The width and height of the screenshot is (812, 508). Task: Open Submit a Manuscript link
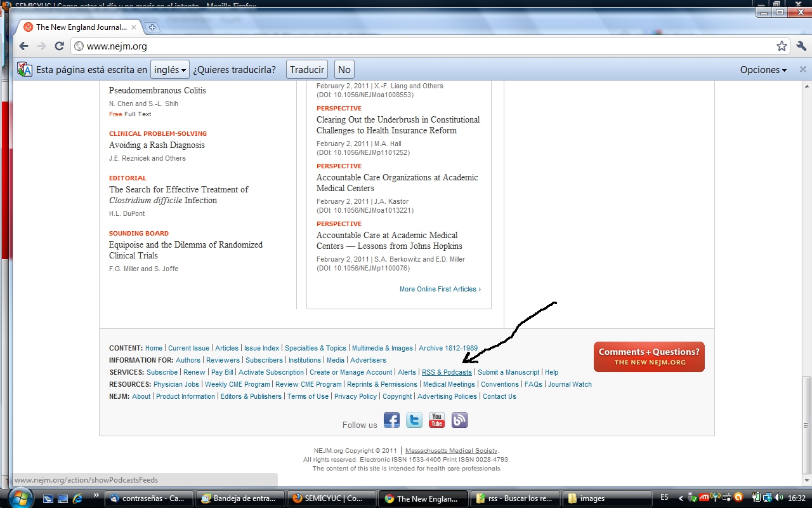(x=508, y=372)
